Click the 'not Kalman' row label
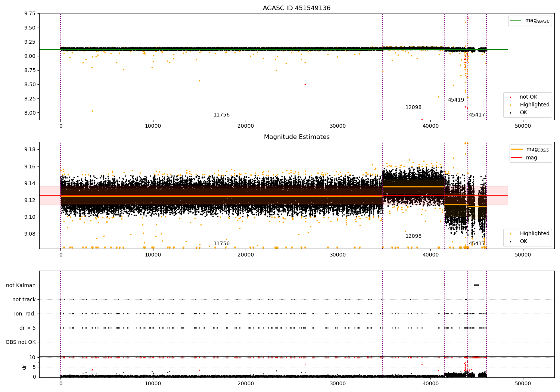The width and height of the screenshot is (560, 392). pyautogui.click(x=21, y=286)
